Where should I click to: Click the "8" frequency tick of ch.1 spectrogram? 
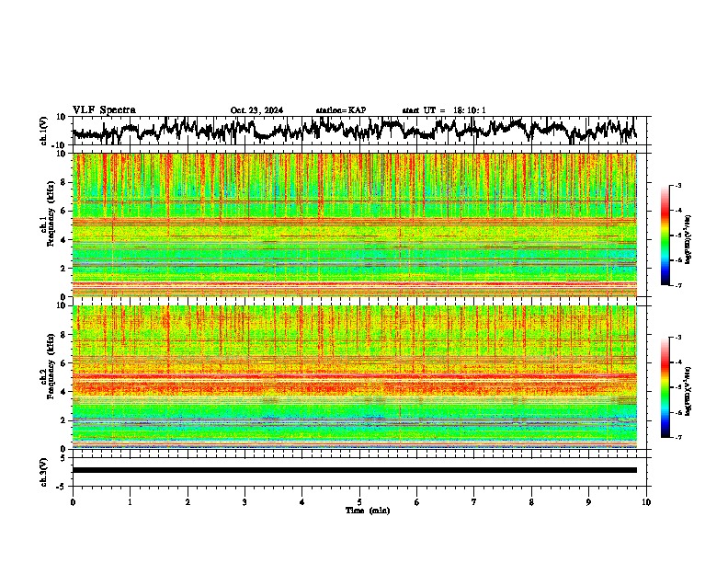tap(63, 182)
